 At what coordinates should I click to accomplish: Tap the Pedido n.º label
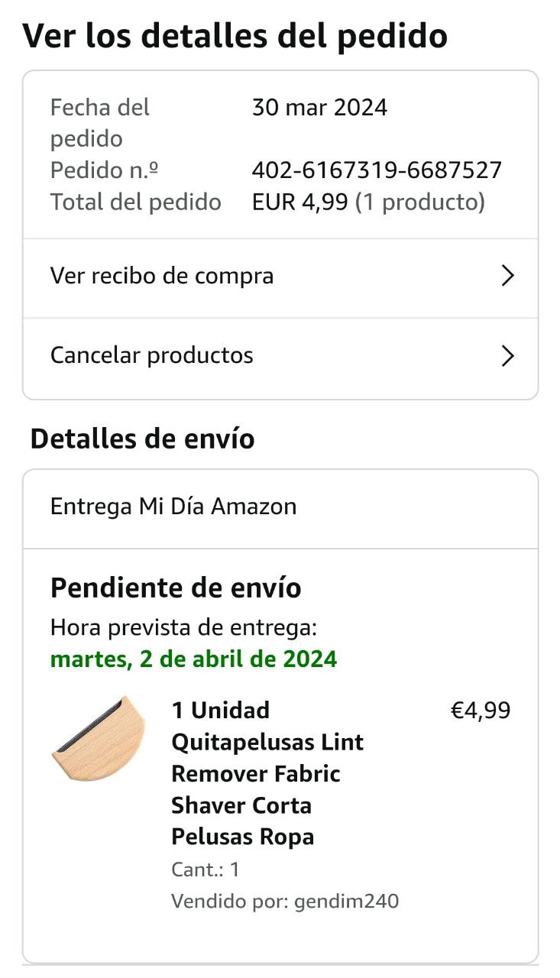pos(105,170)
